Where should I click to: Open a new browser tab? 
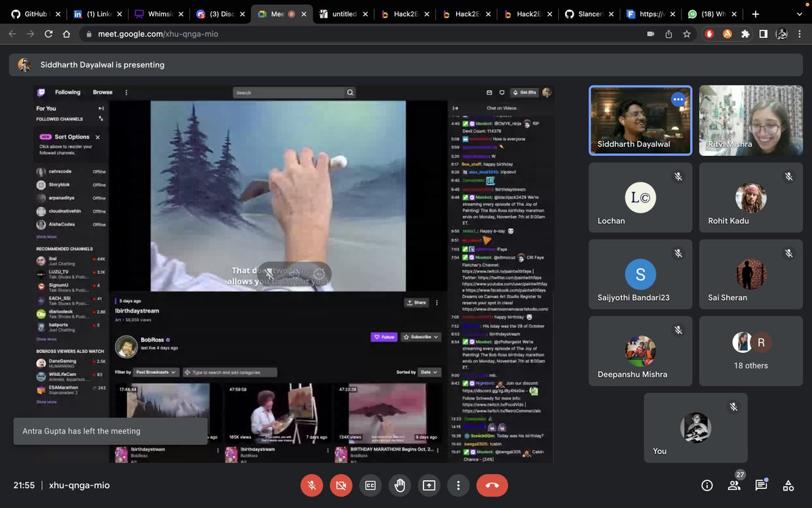pyautogui.click(x=756, y=14)
